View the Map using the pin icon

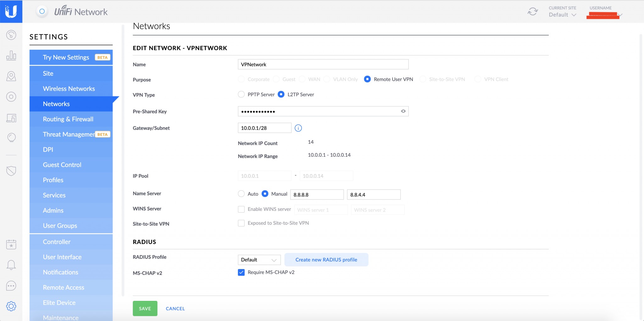click(11, 76)
